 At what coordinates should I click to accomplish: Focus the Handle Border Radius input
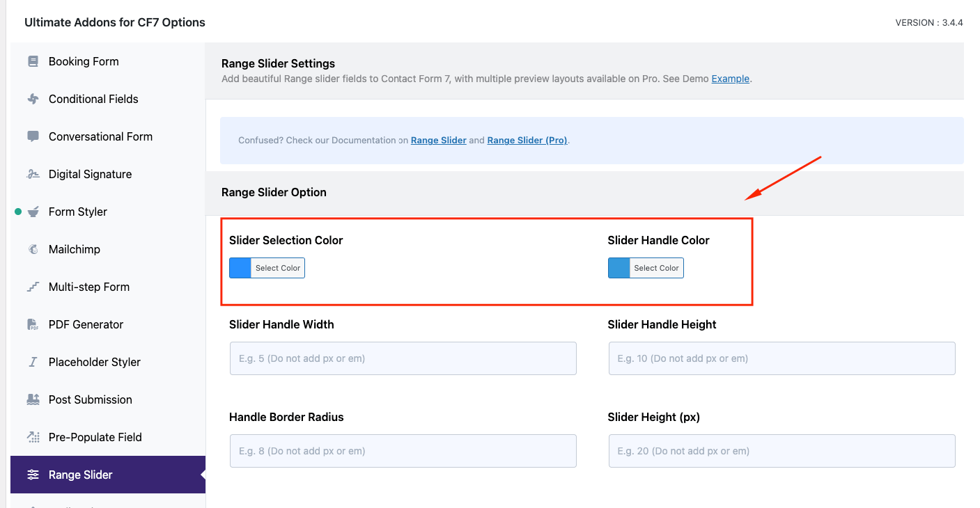point(403,451)
